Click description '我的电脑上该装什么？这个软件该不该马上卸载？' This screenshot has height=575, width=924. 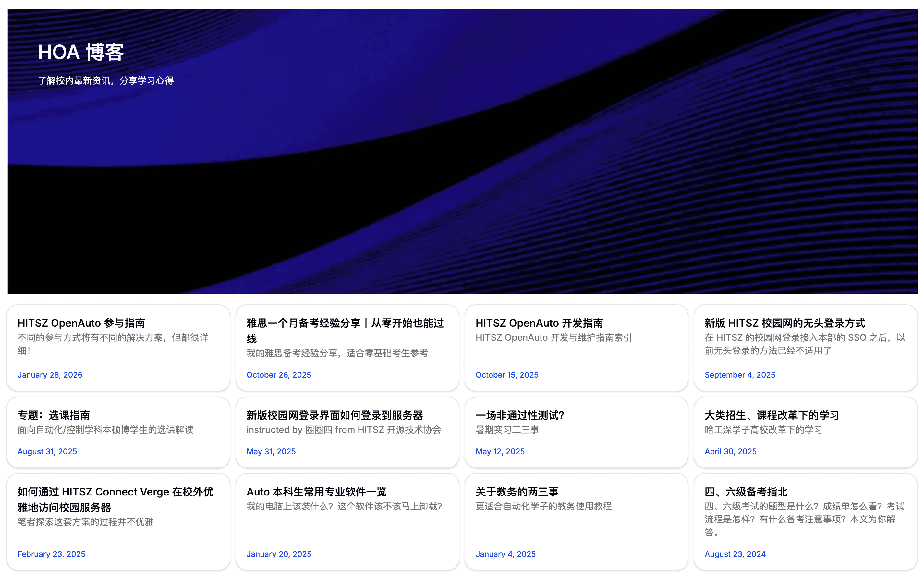tap(344, 506)
